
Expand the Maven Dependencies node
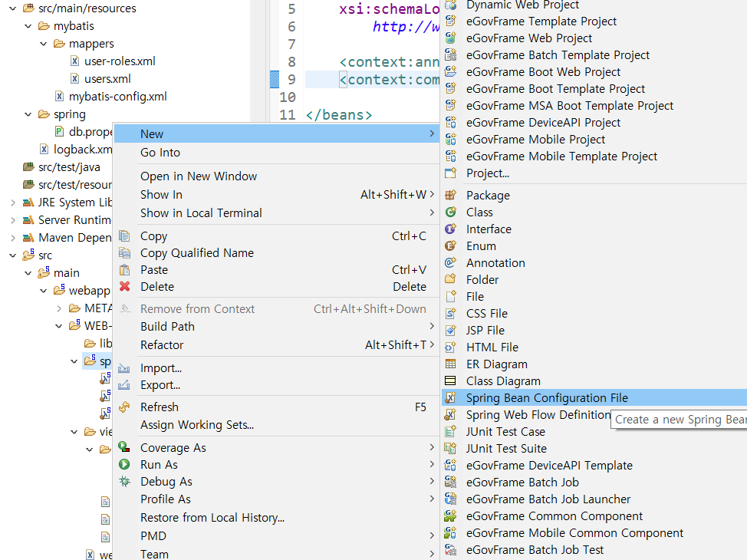point(13,238)
